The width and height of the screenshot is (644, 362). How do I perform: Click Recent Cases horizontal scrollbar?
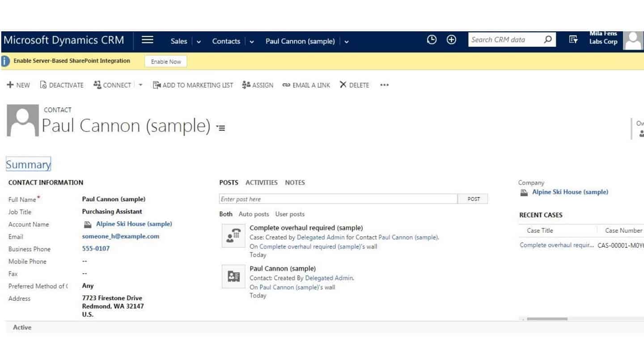547,319
